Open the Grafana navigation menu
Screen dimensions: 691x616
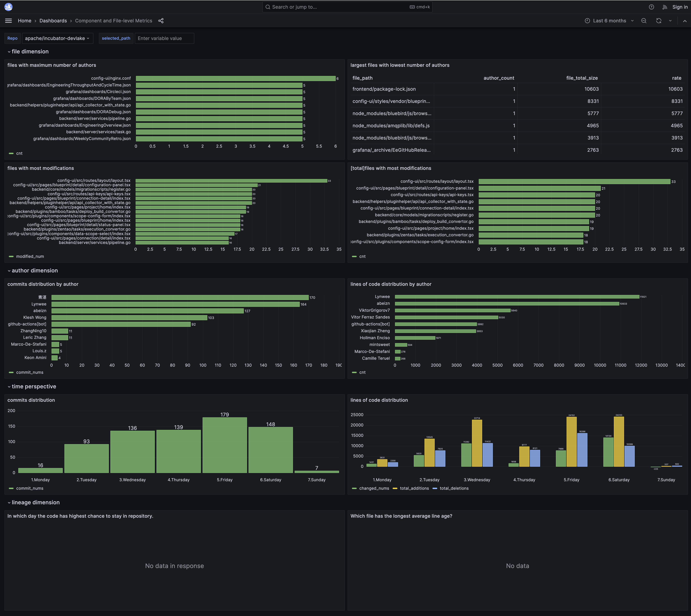coord(8,21)
